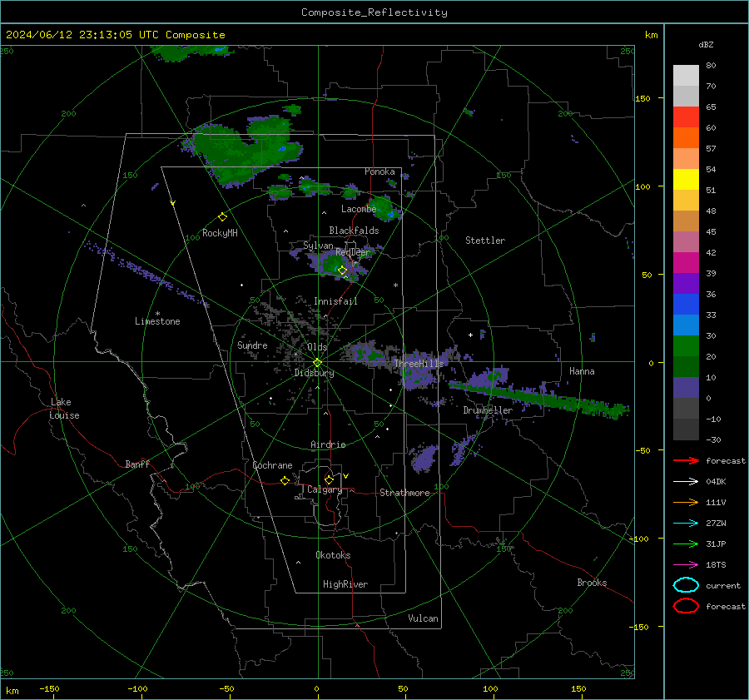Select the red 65-60 dBZ color swatch
749x700 pixels.
[686, 117]
